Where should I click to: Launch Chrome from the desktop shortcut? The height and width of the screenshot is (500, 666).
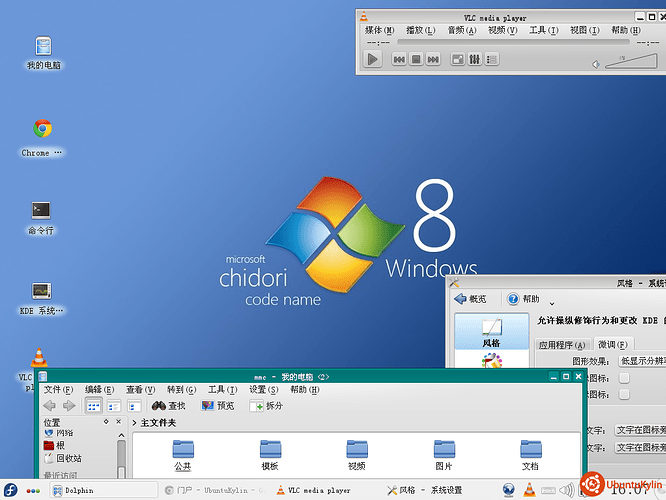pyautogui.click(x=42, y=138)
